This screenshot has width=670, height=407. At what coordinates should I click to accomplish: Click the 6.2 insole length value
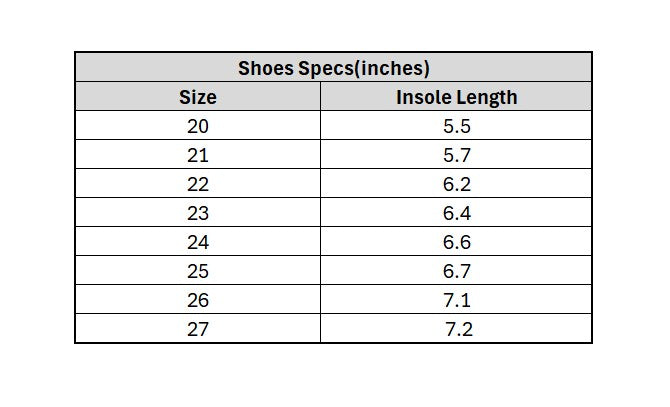pos(457,184)
